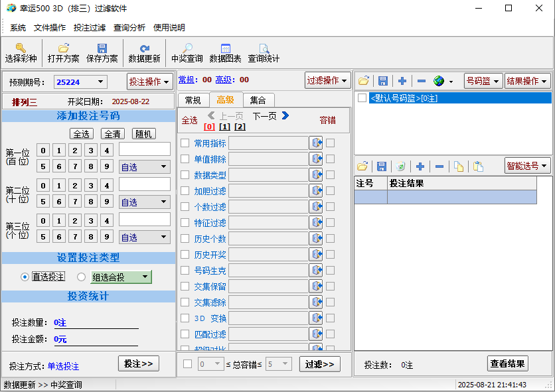The width and height of the screenshot is (555, 392).
Task: Check the 默认号码篮 checkbox
Action: click(x=362, y=98)
